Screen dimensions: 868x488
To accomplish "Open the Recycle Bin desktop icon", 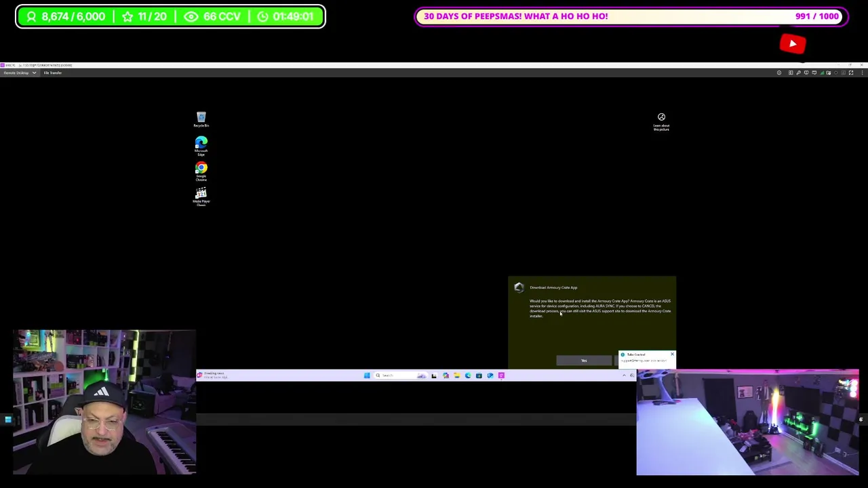I will pyautogui.click(x=201, y=119).
